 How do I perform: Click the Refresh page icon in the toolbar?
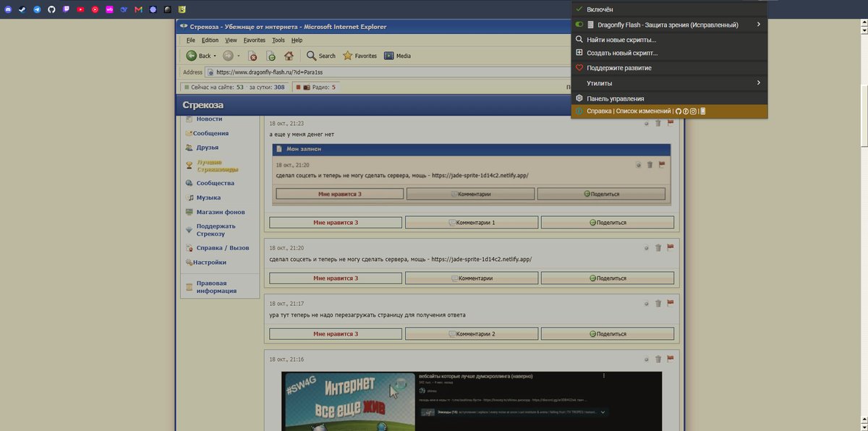tap(271, 56)
